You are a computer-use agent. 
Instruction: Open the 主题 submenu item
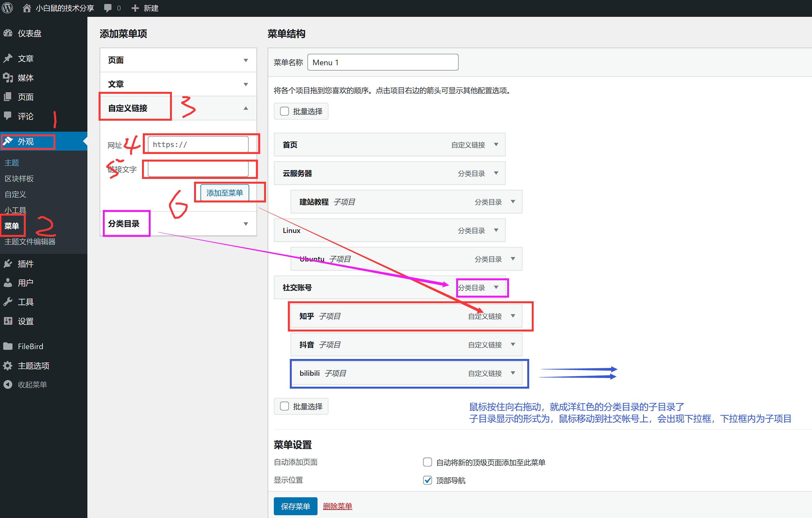12,163
